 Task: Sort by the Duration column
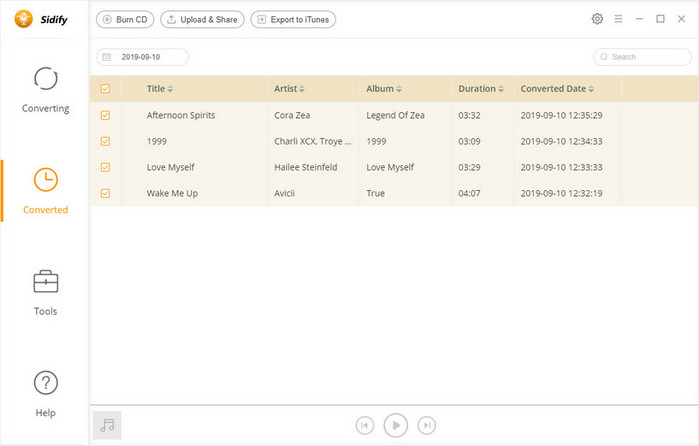click(x=481, y=89)
